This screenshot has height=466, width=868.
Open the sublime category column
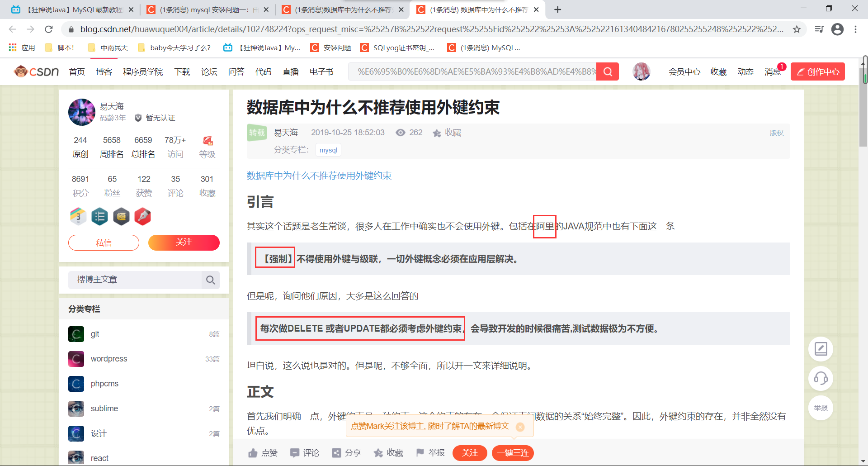click(144, 409)
